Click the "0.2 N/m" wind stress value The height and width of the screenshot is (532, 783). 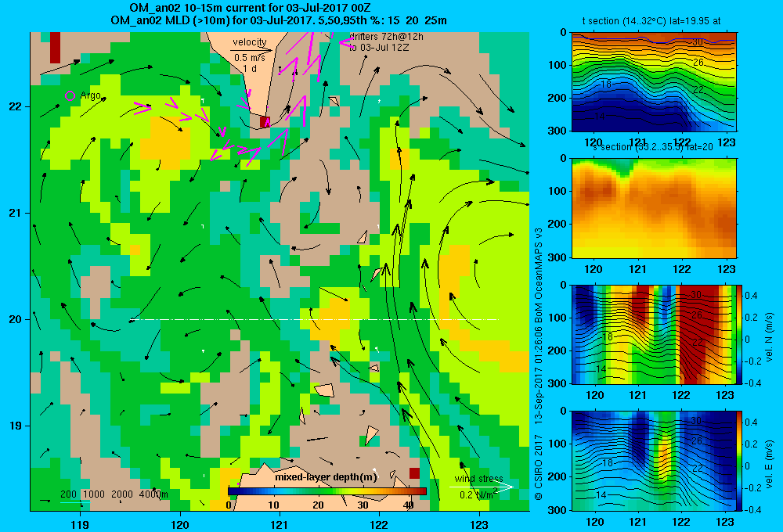click(478, 494)
